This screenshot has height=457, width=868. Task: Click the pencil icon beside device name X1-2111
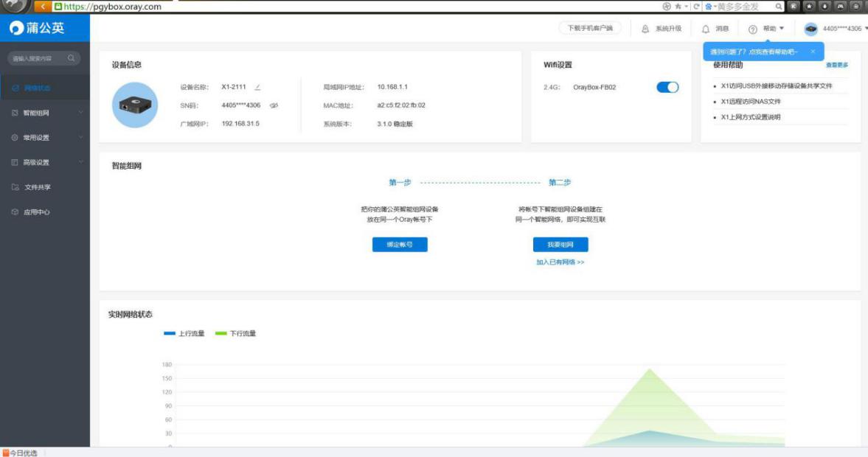point(257,87)
